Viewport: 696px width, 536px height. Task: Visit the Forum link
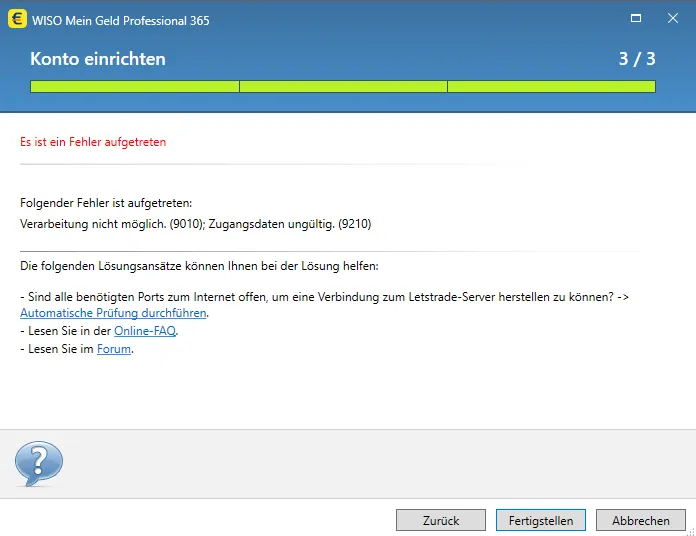[114, 349]
